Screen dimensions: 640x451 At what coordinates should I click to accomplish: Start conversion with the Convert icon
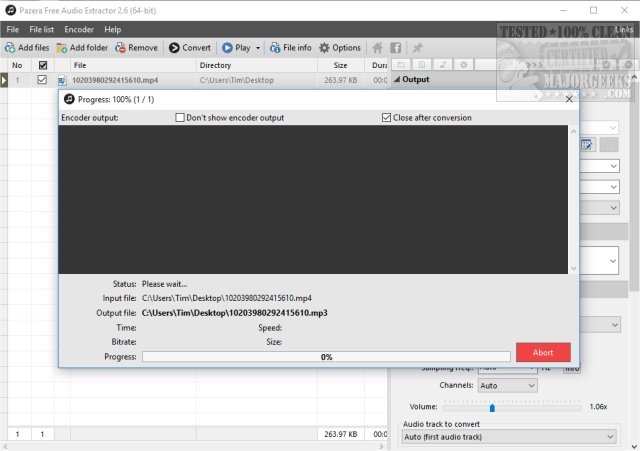pyautogui.click(x=174, y=48)
